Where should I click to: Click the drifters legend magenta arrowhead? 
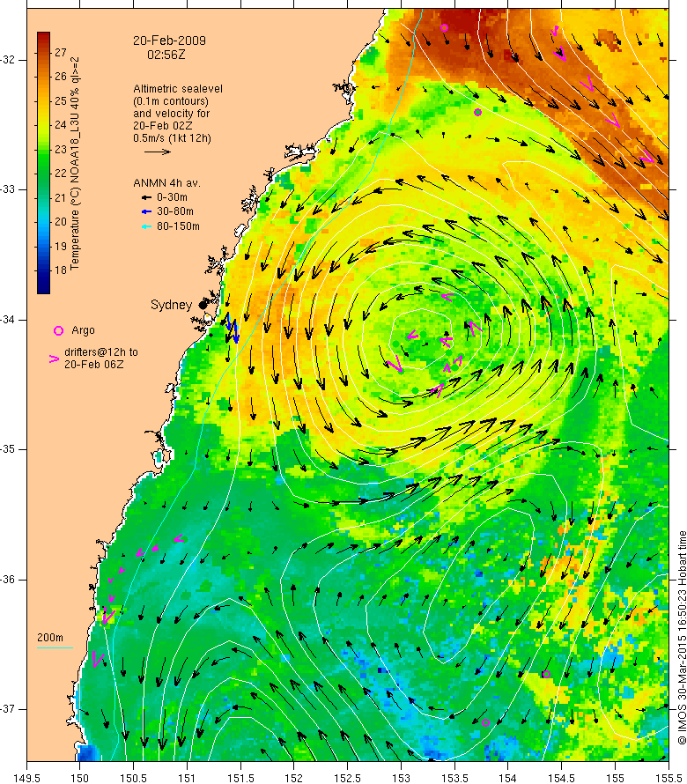coord(54,359)
